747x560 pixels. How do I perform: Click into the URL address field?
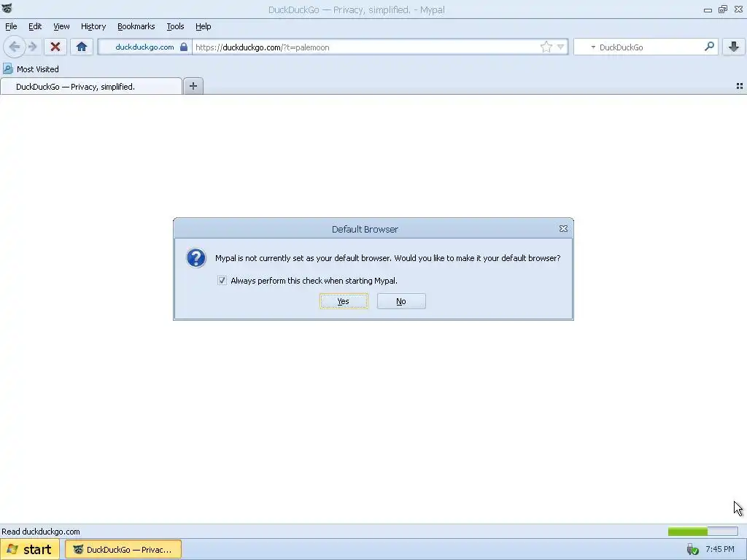click(x=365, y=47)
